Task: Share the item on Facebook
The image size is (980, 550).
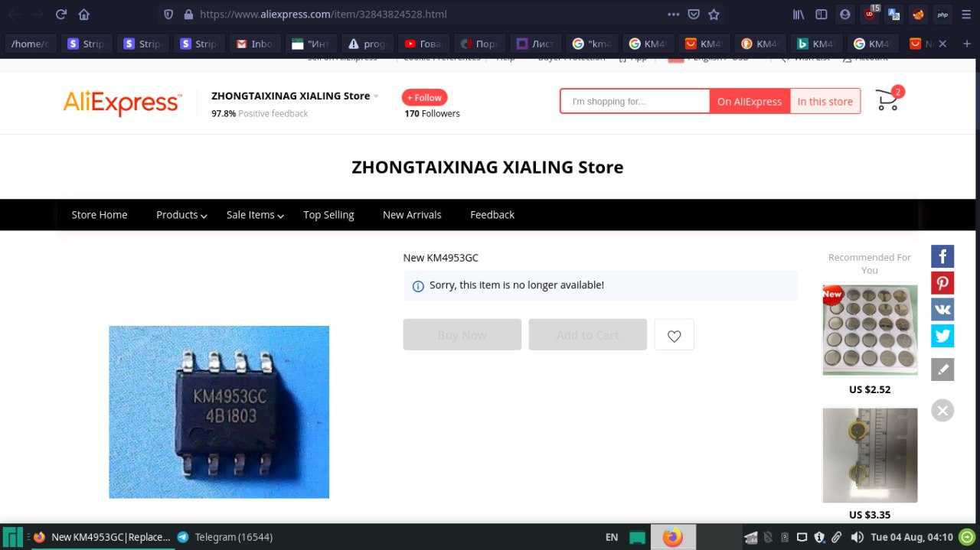Action: 942,256
